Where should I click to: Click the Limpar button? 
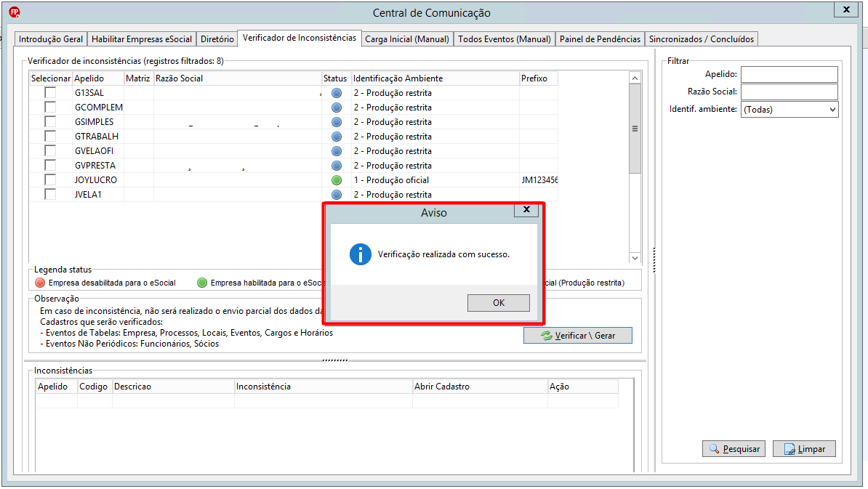point(804,448)
